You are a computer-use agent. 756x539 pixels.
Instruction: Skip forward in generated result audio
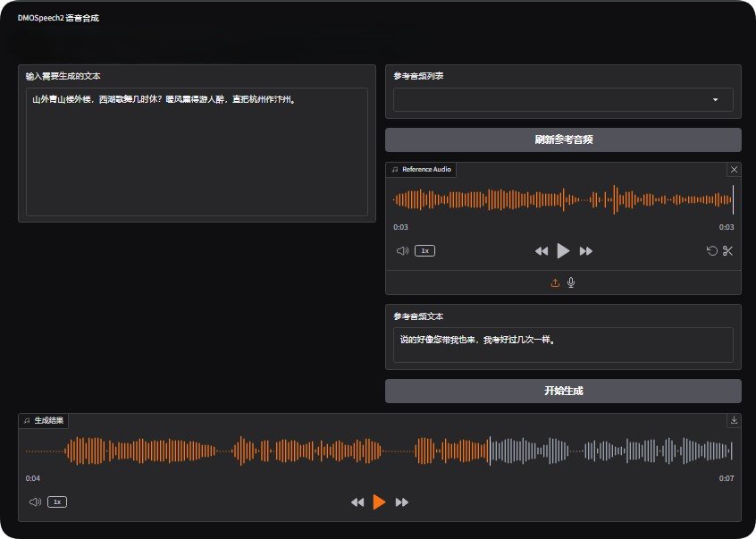coord(402,502)
